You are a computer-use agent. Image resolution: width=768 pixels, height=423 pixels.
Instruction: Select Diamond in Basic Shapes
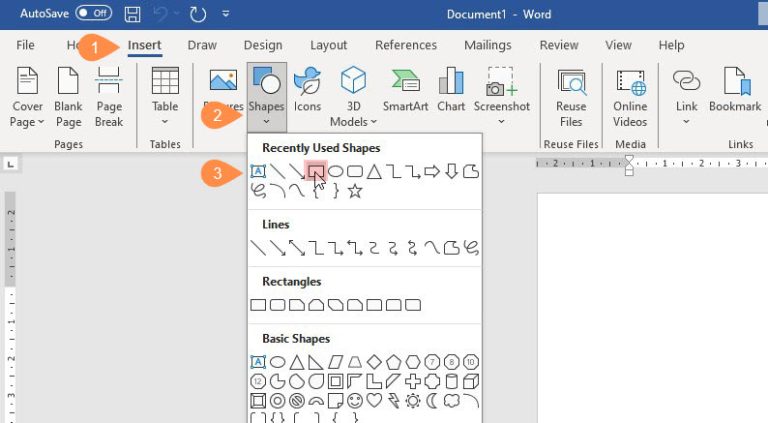pos(374,362)
